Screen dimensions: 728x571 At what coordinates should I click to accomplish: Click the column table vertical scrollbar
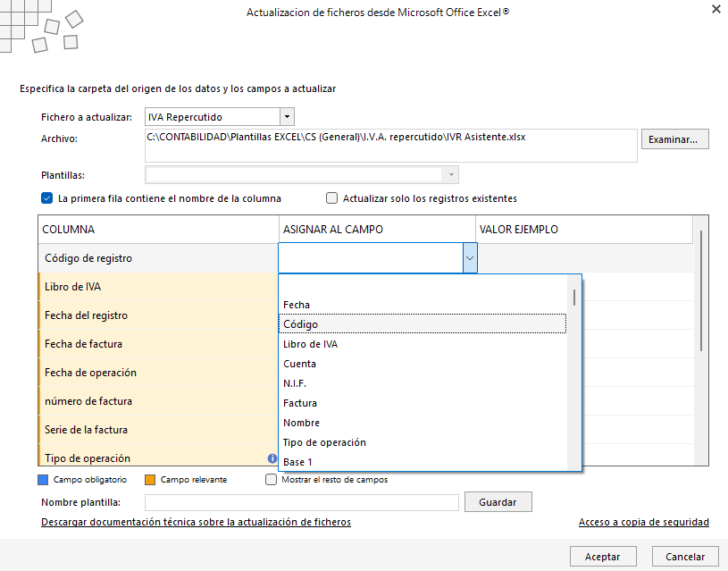[700, 290]
